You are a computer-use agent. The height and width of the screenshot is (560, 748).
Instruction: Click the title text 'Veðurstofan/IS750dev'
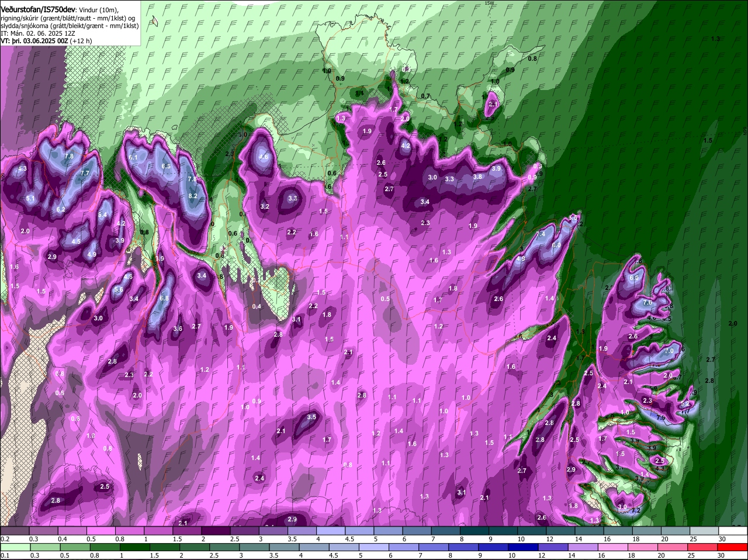(39, 9)
